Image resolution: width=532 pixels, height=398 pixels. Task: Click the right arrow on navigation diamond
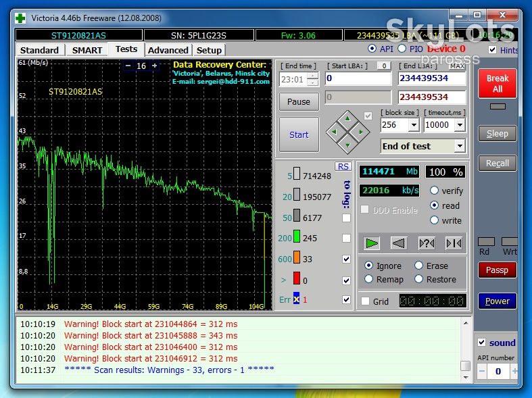tap(361, 132)
